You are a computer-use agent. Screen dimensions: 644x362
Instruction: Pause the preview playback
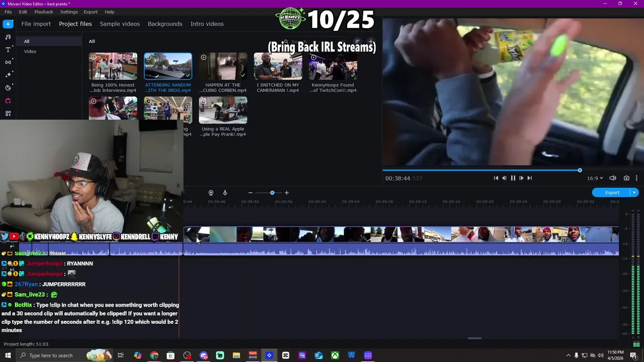[513, 178]
